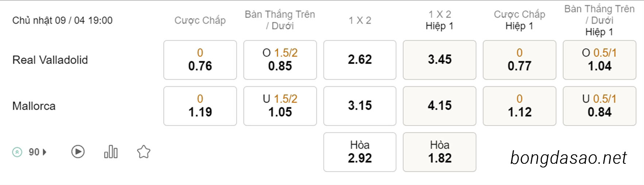The height and width of the screenshot is (185, 644).
Task: Select first half Under 0.5/1 at 0.84
Action: 599,106
